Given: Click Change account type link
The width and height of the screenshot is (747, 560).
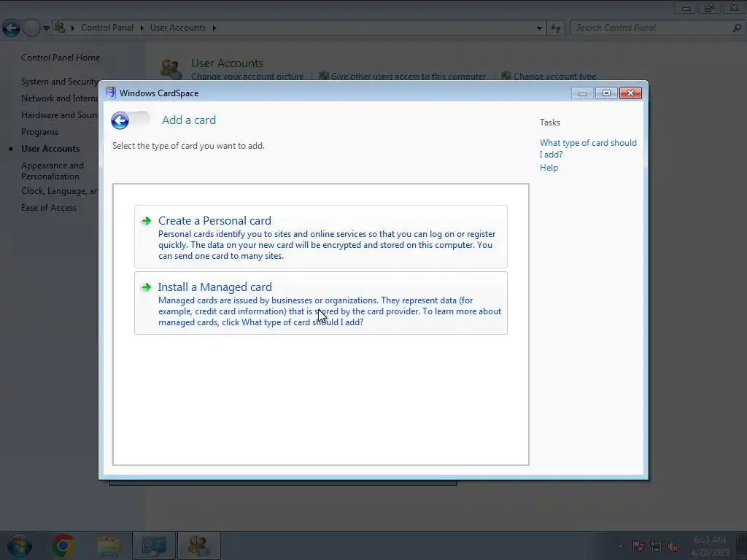Looking at the screenshot, I should click(x=554, y=76).
